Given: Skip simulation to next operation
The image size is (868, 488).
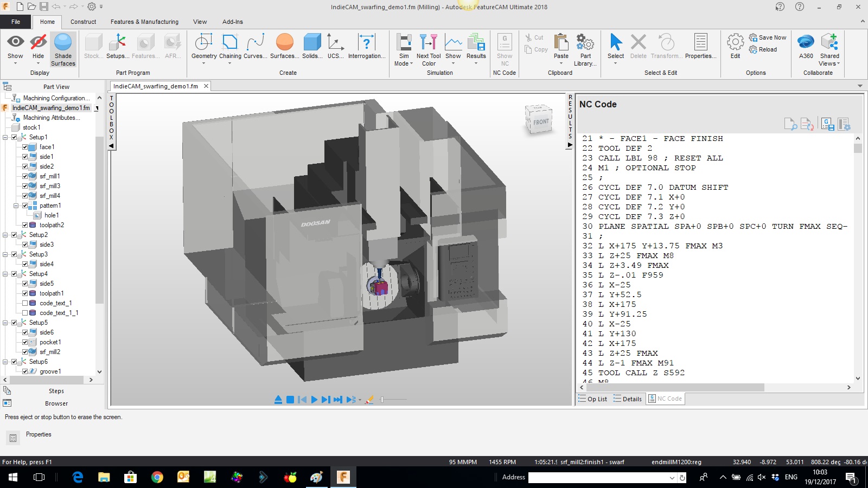Looking at the screenshot, I should tap(338, 400).
